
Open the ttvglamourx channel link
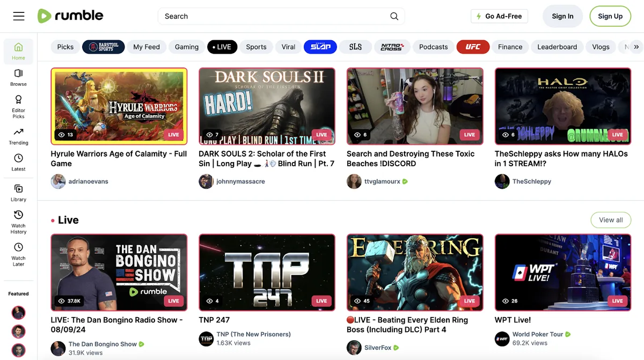(x=382, y=181)
